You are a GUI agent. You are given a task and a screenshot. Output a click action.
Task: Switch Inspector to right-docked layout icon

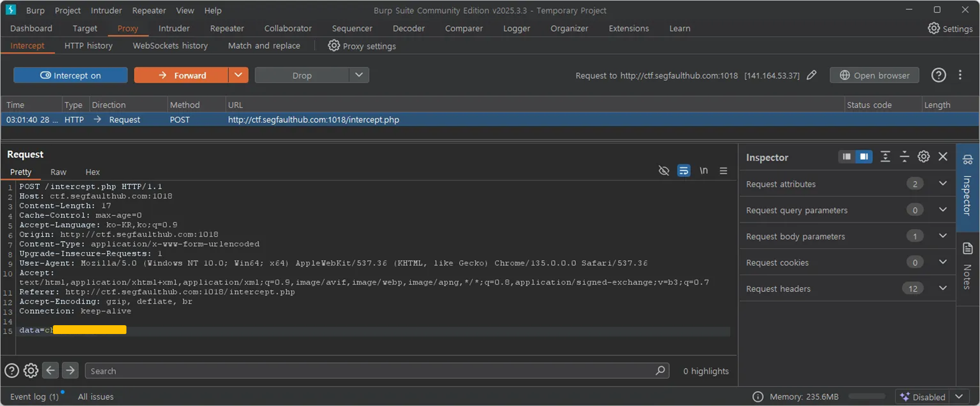(x=864, y=157)
